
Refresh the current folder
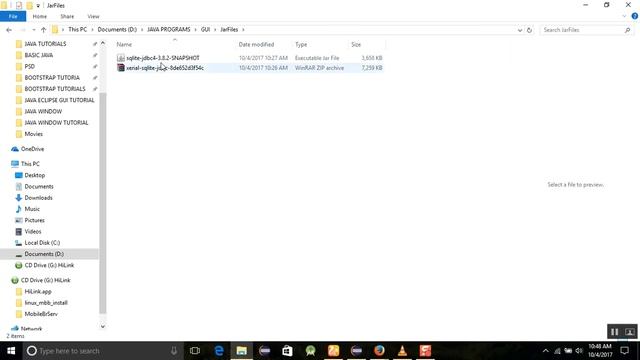coord(529,30)
